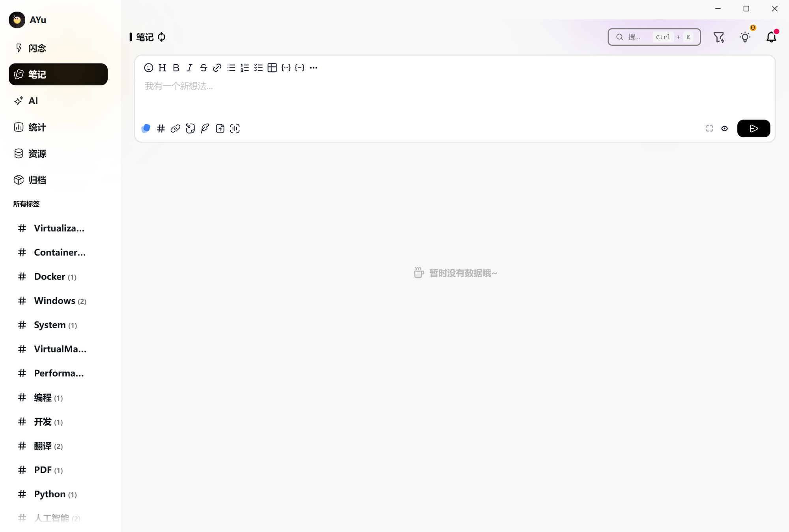Send the note with the black button
Image resolution: width=789 pixels, height=532 pixels.
(753, 129)
